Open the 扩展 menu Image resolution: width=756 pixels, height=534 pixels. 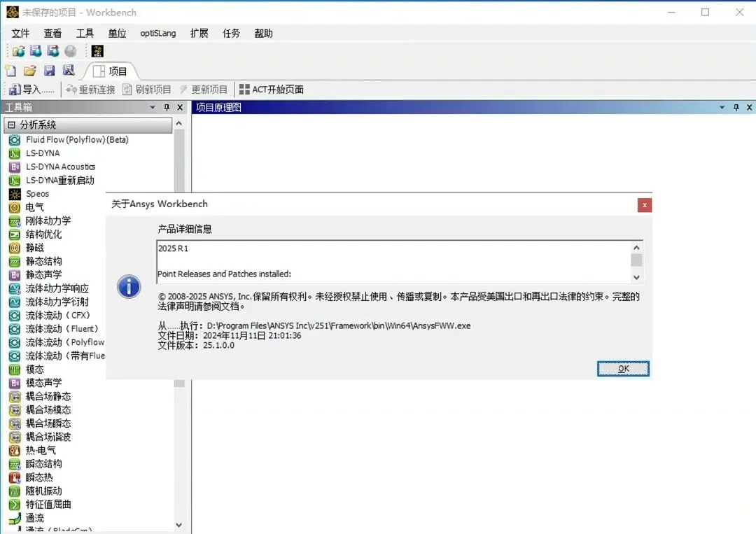[x=199, y=34]
